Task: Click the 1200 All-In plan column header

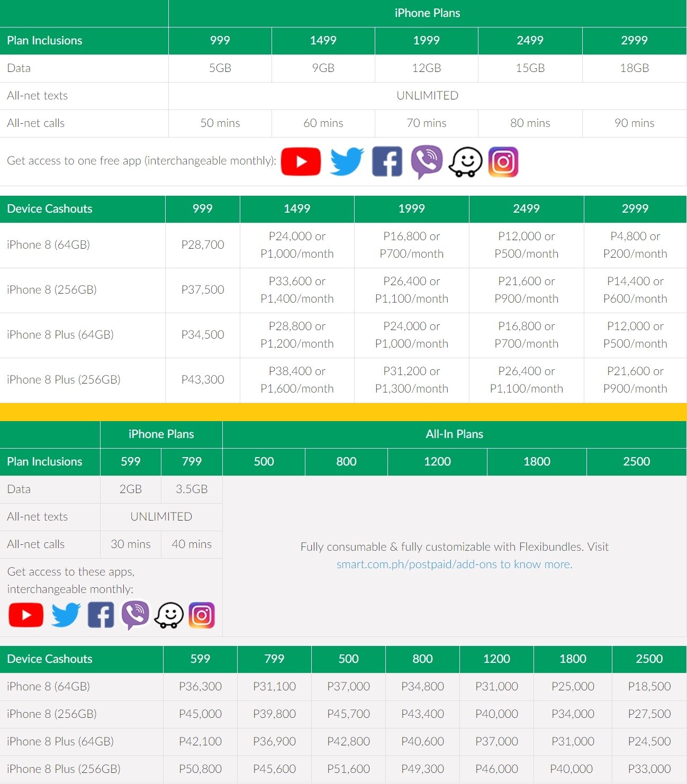Action: [438, 462]
